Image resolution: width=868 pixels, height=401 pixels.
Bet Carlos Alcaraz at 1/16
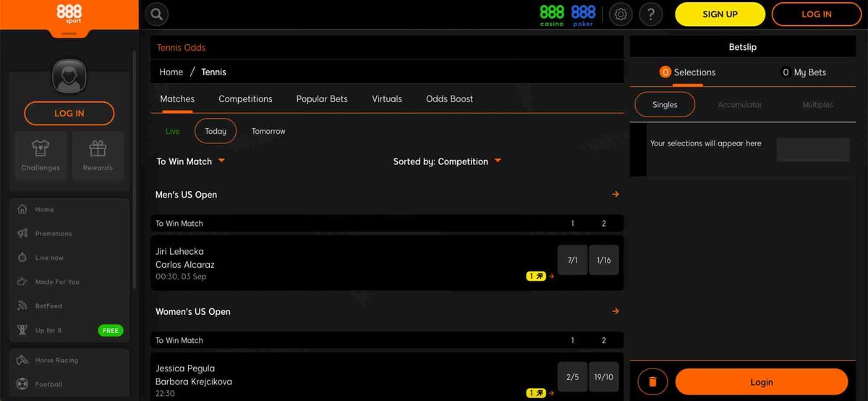pyautogui.click(x=604, y=260)
